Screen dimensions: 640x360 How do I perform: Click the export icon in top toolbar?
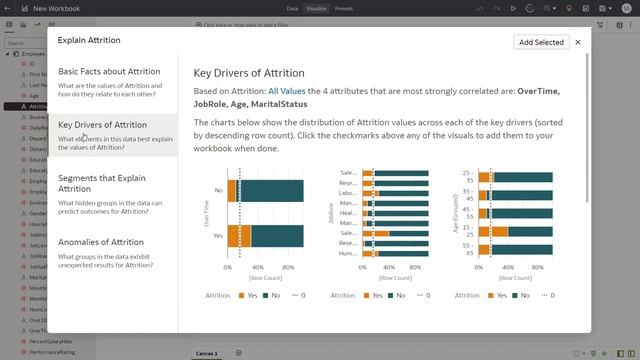[x=586, y=9]
